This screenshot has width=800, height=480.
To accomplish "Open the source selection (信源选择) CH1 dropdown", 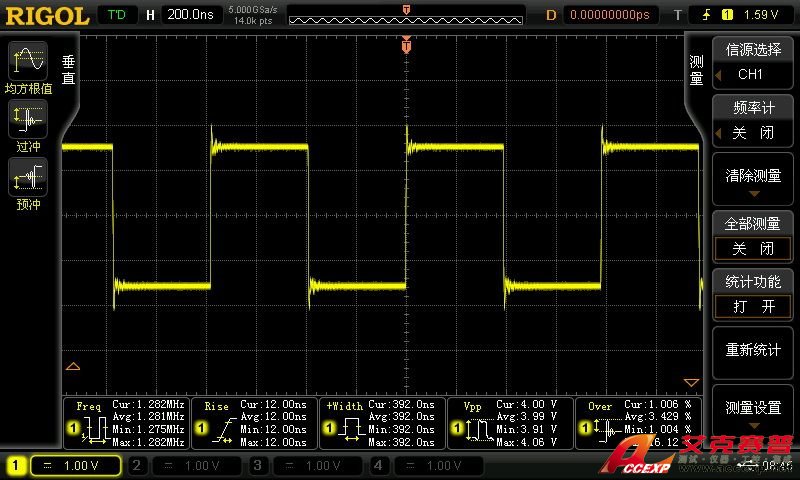I will tap(754, 64).
